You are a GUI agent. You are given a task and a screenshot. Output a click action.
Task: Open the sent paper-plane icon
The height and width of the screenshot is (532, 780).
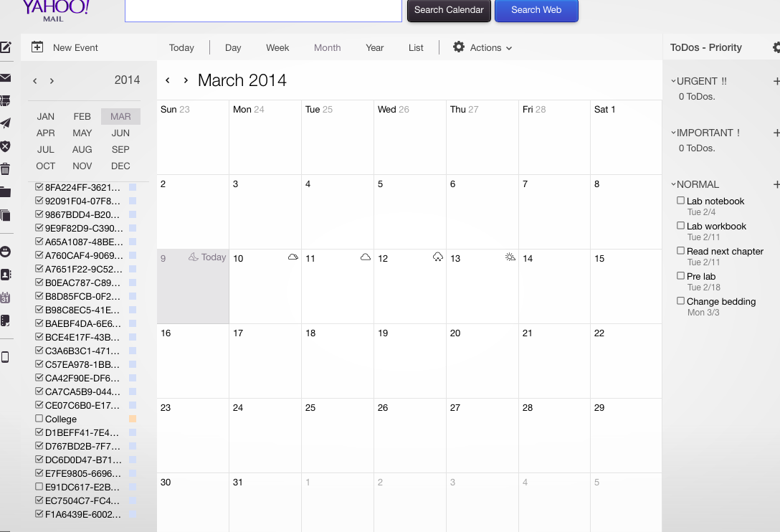[x=6, y=123]
